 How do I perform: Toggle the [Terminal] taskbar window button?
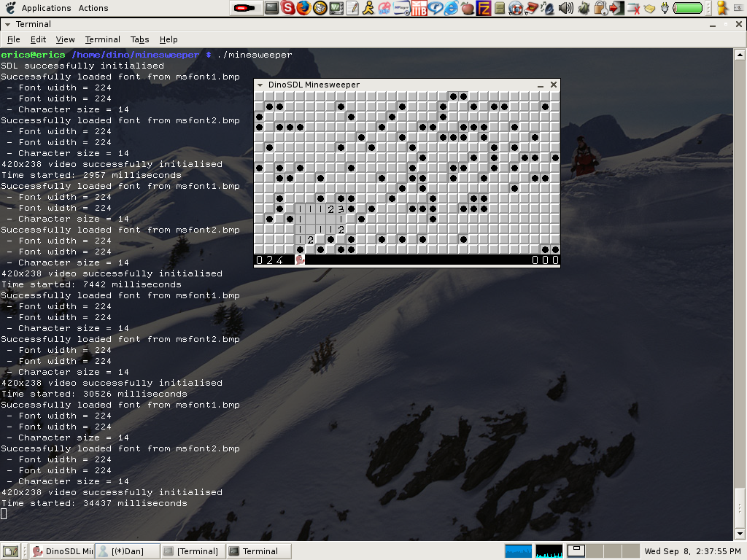[x=191, y=551]
